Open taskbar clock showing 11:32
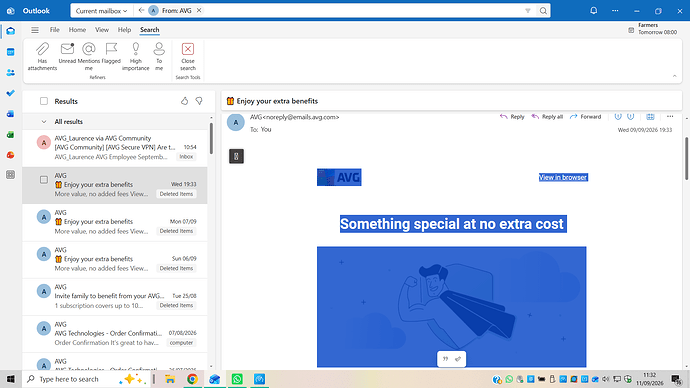Screen dimensions: 690x388 [x=650, y=379]
